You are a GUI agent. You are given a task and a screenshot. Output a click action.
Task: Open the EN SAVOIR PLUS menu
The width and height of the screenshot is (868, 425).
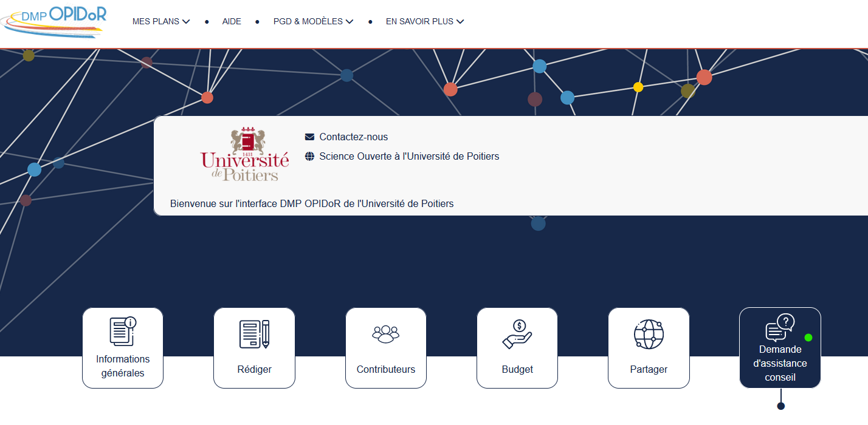[425, 21]
